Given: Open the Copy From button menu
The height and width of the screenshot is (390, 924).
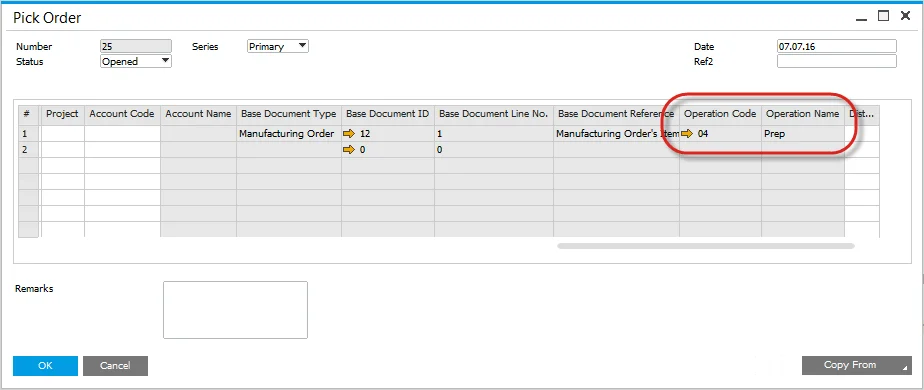Looking at the screenshot, I should click(857, 365).
